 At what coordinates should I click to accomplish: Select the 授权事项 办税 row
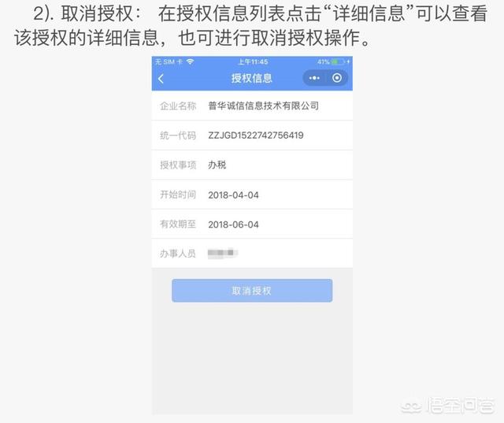(x=252, y=165)
